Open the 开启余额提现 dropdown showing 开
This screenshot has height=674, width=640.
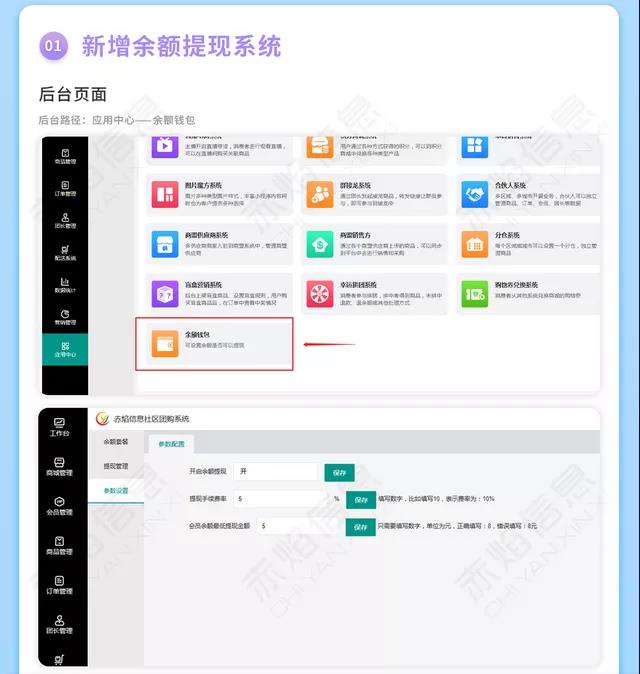[x=275, y=472]
